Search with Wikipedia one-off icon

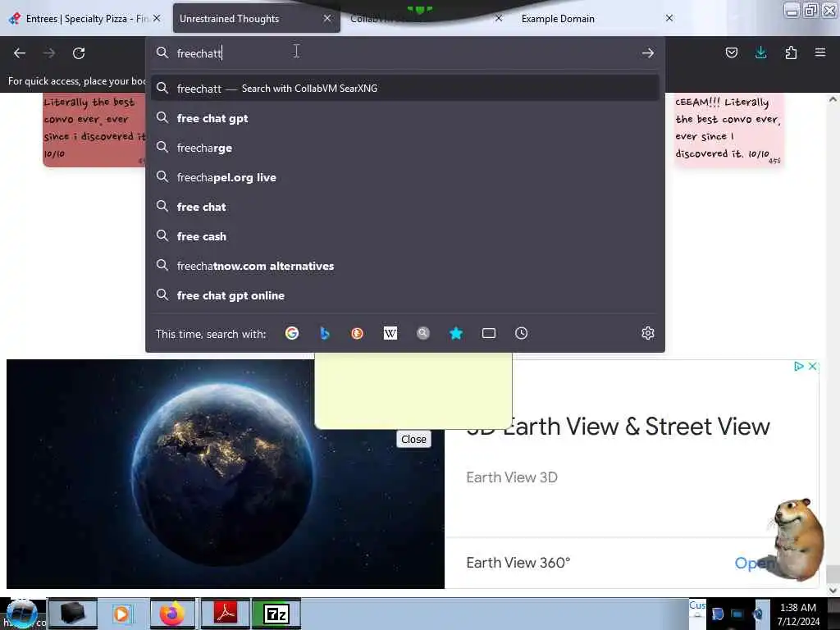tap(390, 333)
